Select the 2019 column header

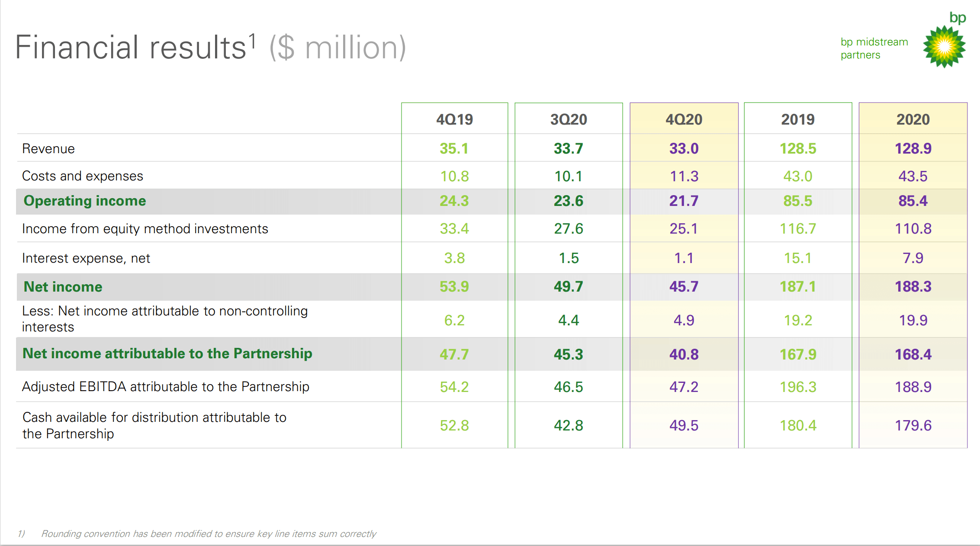(798, 119)
